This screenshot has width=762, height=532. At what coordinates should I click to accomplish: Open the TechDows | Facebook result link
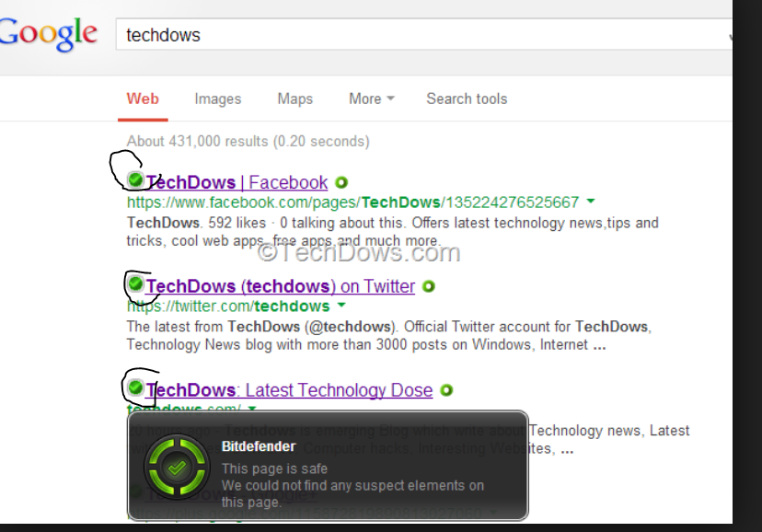coord(237,182)
